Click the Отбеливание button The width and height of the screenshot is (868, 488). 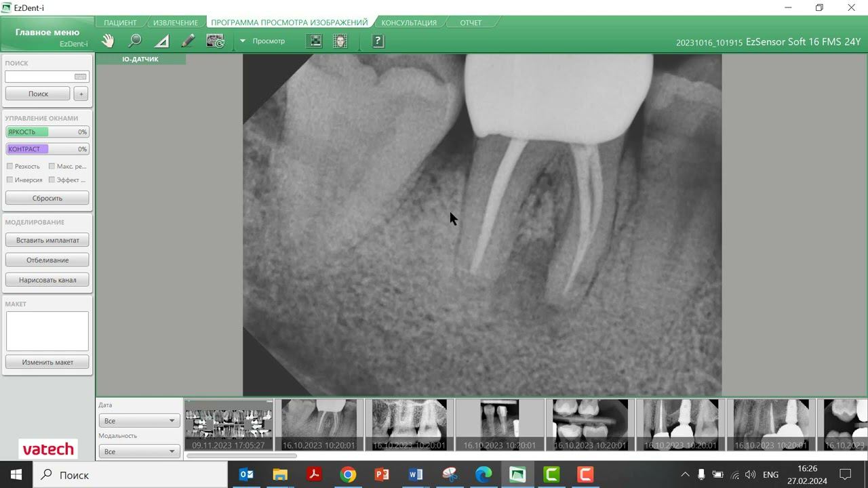(x=47, y=260)
